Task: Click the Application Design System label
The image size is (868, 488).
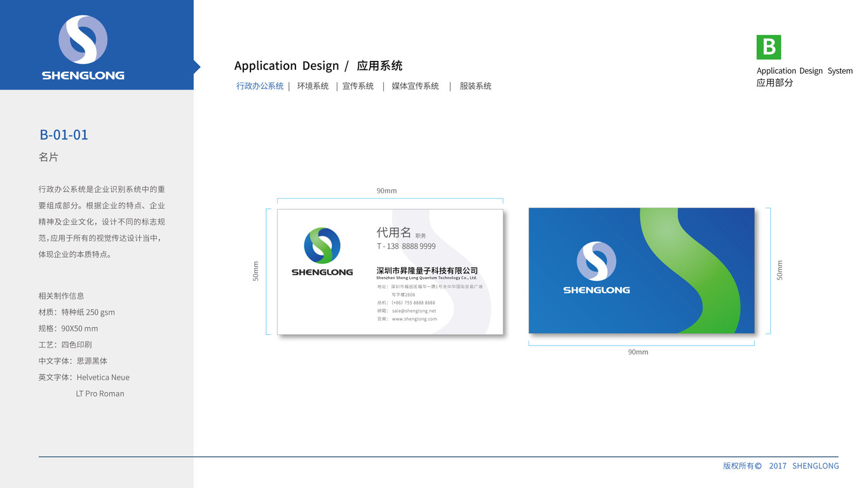Action: coord(804,71)
